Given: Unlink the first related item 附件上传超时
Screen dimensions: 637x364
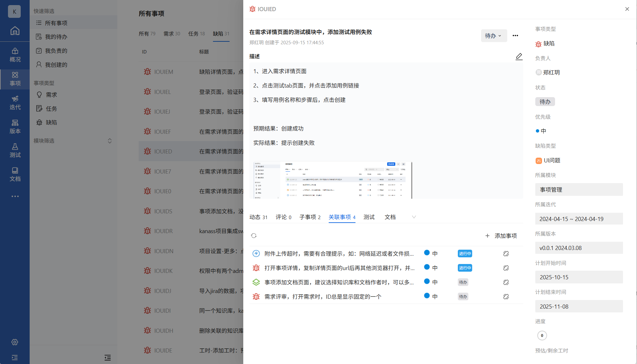Looking at the screenshot, I should coord(506,254).
